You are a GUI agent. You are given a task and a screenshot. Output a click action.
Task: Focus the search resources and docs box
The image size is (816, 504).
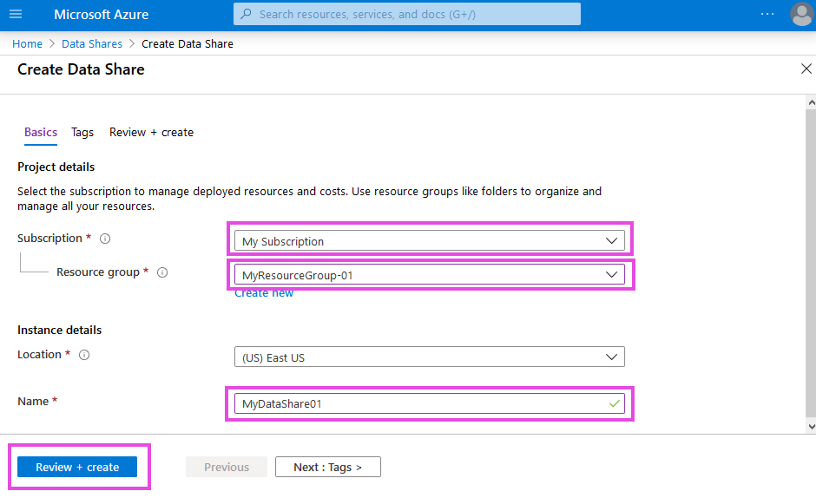407,14
